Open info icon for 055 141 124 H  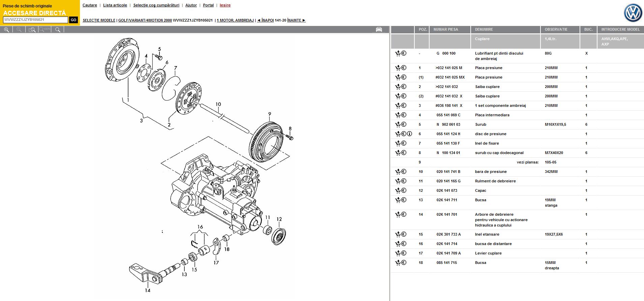point(410,134)
